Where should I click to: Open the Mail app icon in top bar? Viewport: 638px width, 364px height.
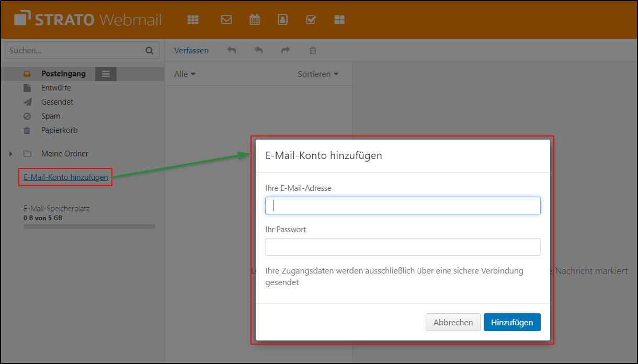click(226, 19)
